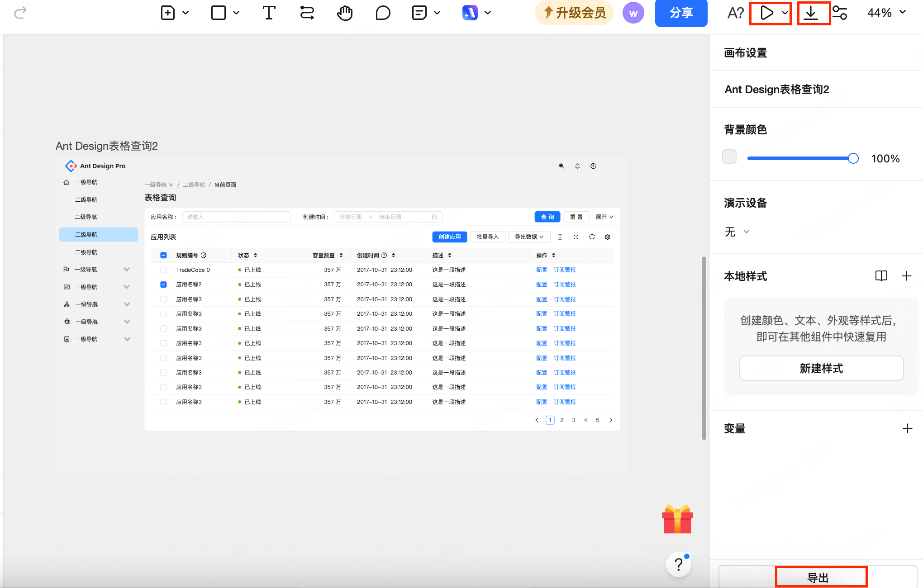Select the Hand tool
This screenshot has width=923, height=588.
tap(344, 13)
